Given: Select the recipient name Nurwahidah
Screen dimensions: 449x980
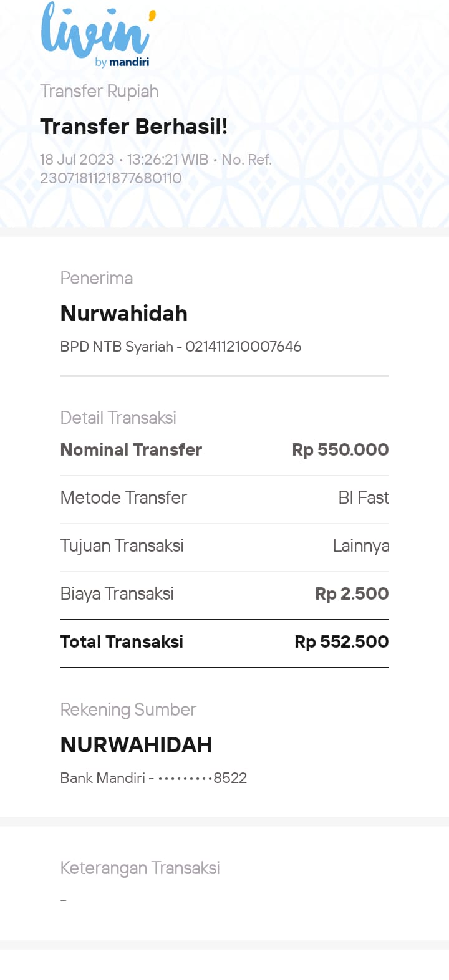Looking at the screenshot, I should click(x=123, y=314).
